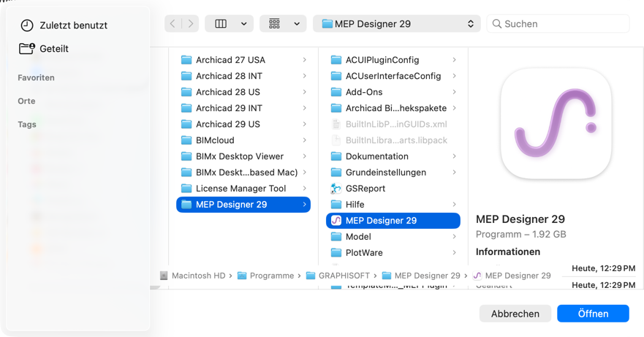Click the Informationen heading in preview

point(508,252)
